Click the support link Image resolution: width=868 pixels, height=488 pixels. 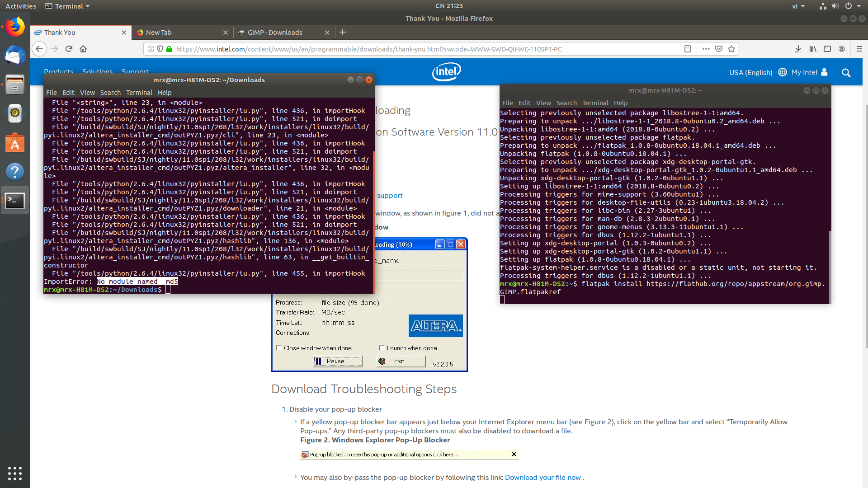[x=390, y=196]
